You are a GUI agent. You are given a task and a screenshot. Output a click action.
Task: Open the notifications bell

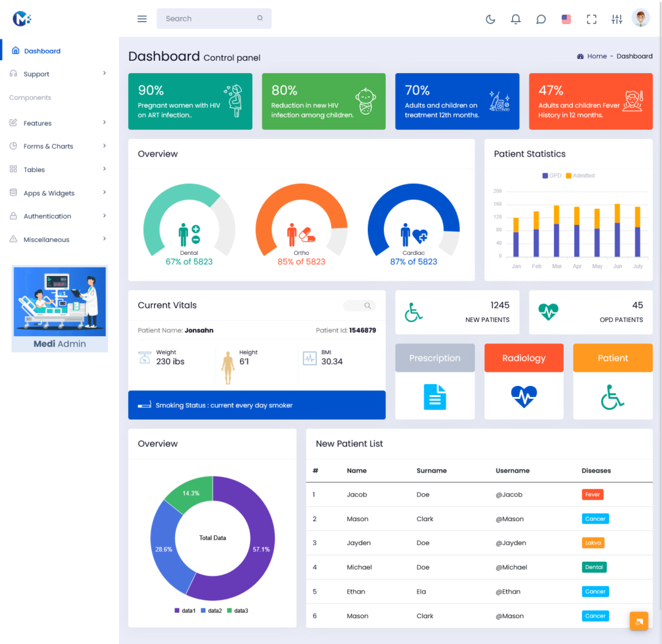coord(515,19)
